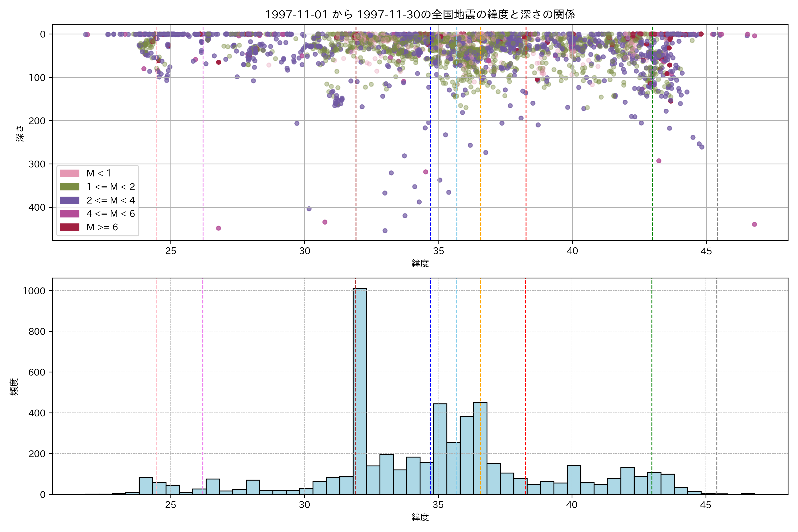This screenshot has width=798, height=532.
Task: Click the '1 <= M < 2' legend text
Action: (x=111, y=187)
